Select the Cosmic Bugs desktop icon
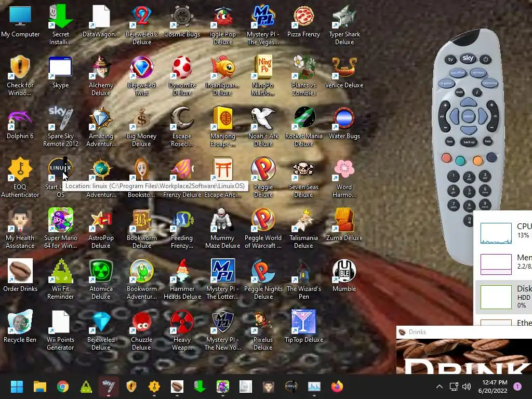 pos(182,22)
